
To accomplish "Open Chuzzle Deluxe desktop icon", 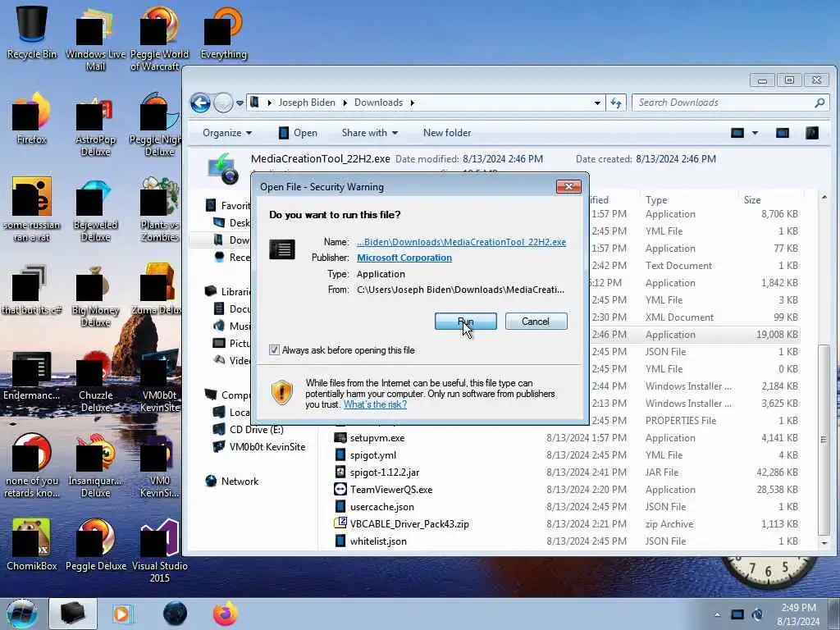I will click(95, 381).
